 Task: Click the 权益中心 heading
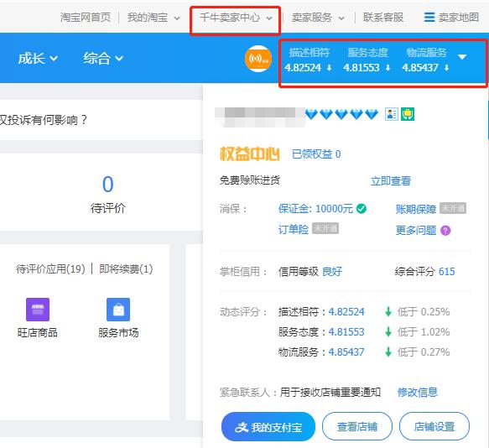[249, 154]
